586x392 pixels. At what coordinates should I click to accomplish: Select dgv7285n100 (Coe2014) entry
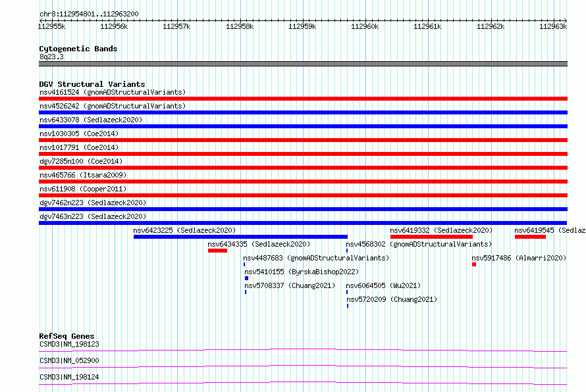(x=81, y=161)
